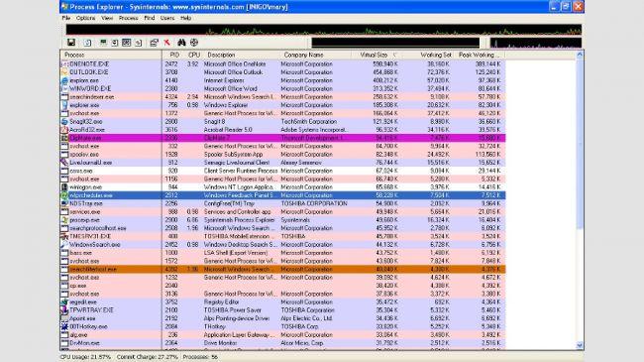Select the lsass.exe process row
Screen dimensions: 644x362
click(x=283, y=253)
